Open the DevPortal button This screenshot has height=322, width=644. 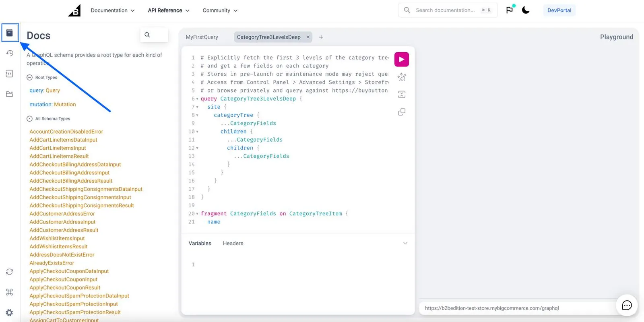(559, 10)
